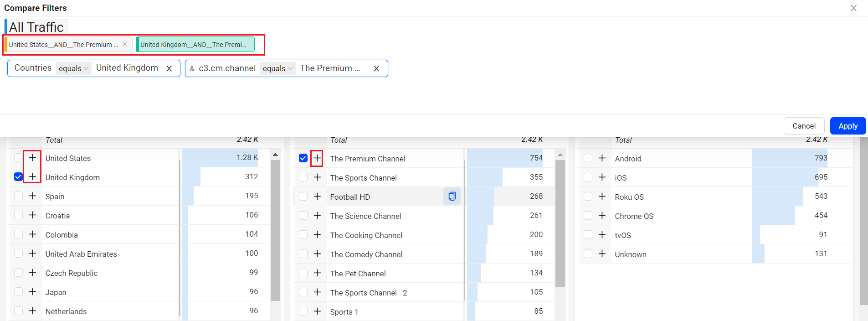This screenshot has height=321, width=868.
Task: Uncheck the United Kingdom checkbox
Action: click(x=18, y=177)
